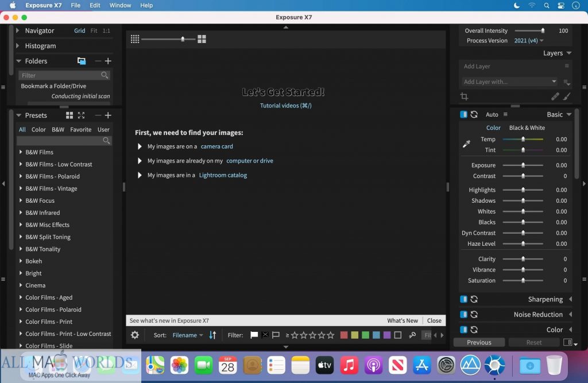Click the Lightroom catalog link

pyautogui.click(x=223, y=175)
